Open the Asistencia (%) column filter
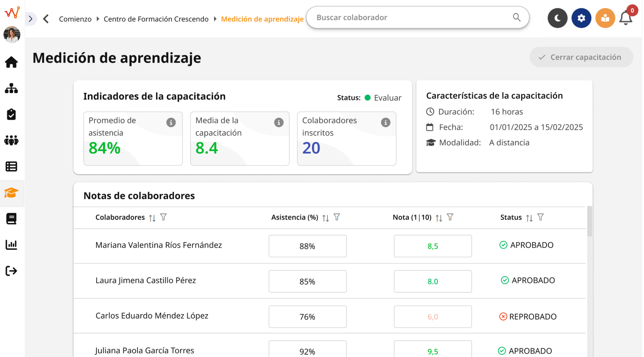The image size is (644, 357). [x=337, y=217]
